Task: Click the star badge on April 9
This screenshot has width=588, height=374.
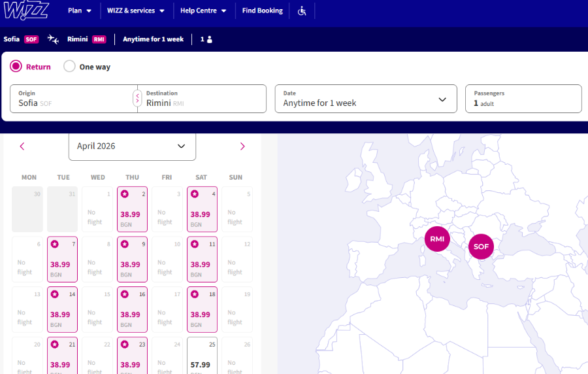Action: (x=125, y=244)
